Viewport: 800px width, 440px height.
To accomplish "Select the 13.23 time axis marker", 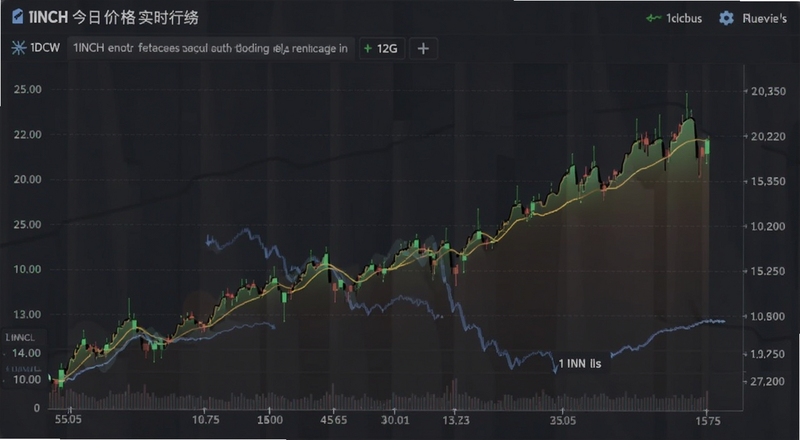I will click(456, 420).
